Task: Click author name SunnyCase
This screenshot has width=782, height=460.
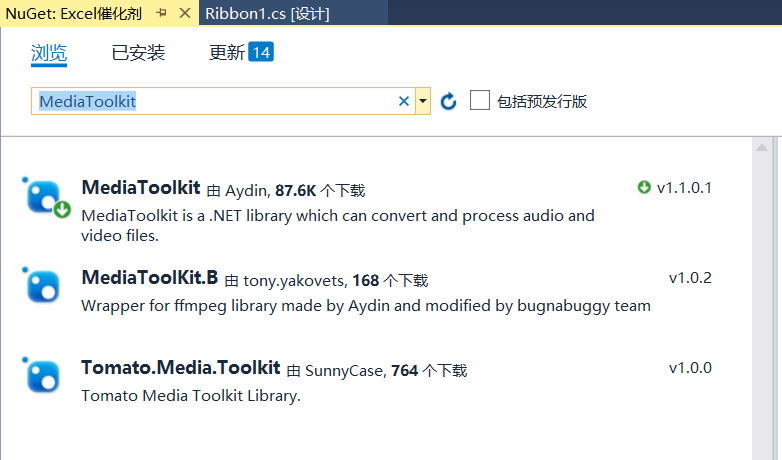Action: 346,371
